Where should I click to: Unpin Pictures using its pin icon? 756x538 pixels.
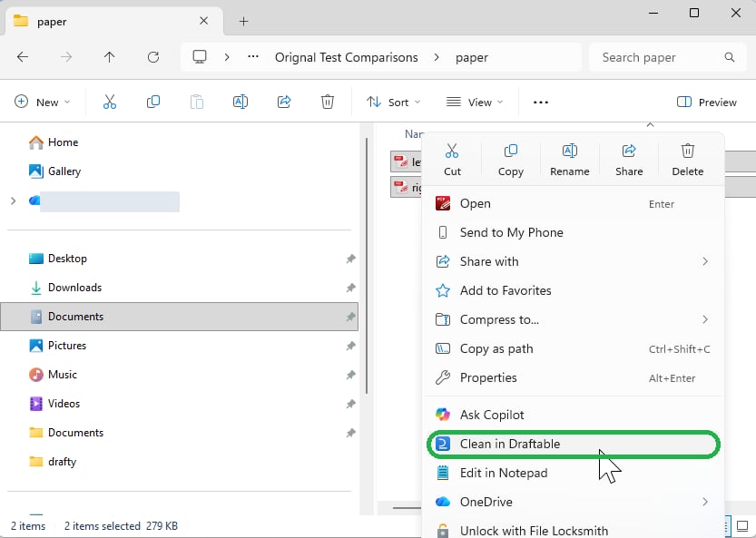coord(350,346)
